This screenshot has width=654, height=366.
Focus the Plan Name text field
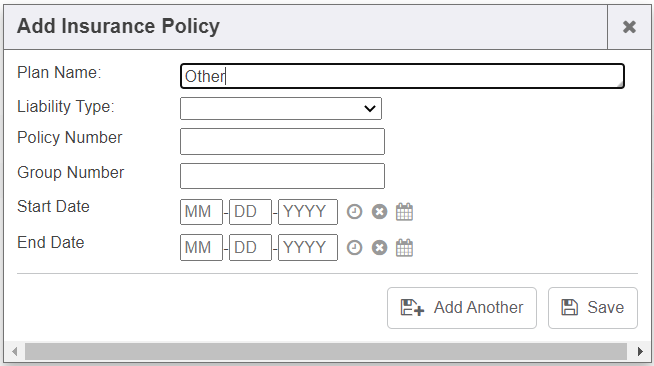click(402, 76)
